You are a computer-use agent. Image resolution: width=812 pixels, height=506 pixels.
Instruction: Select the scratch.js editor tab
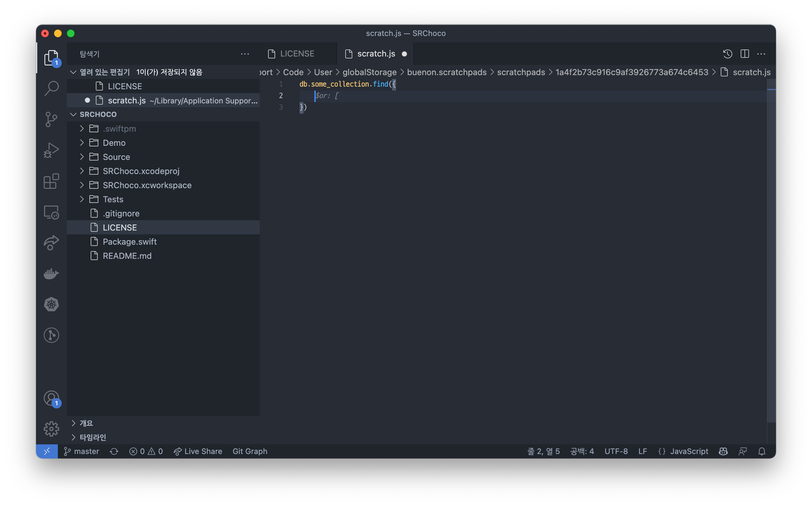pyautogui.click(x=376, y=54)
